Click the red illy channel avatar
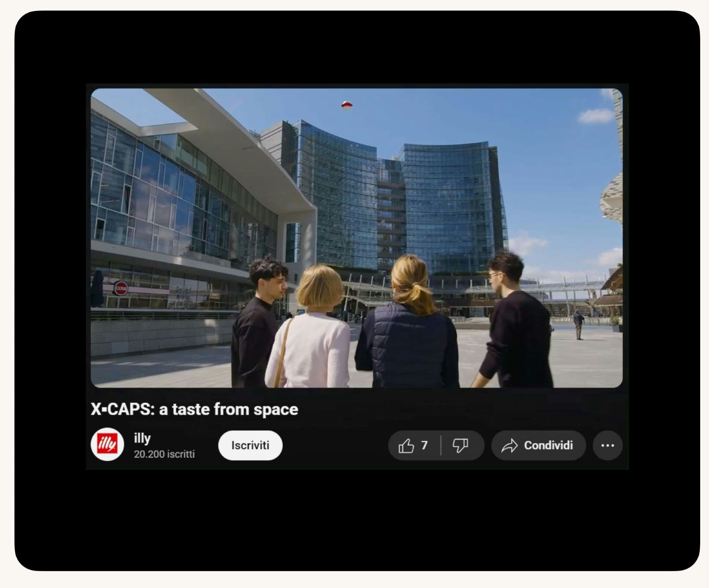 (x=107, y=445)
